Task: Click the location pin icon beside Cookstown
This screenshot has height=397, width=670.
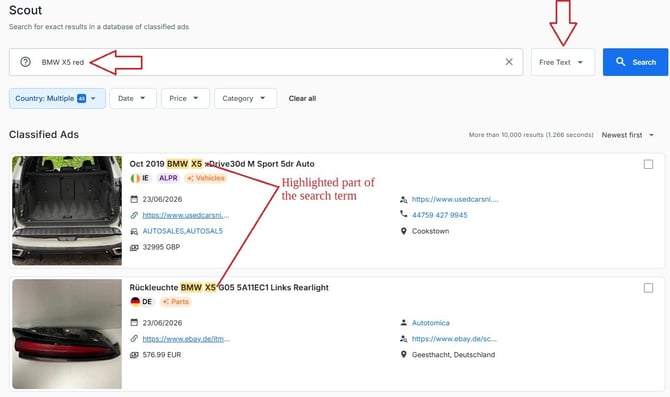Action: [x=403, y=231]
